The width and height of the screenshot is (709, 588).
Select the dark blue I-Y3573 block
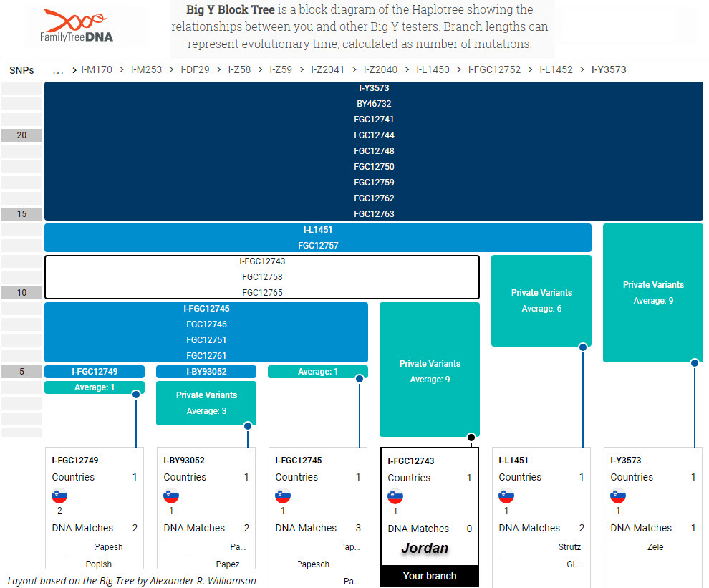click(x=375, y=150)
